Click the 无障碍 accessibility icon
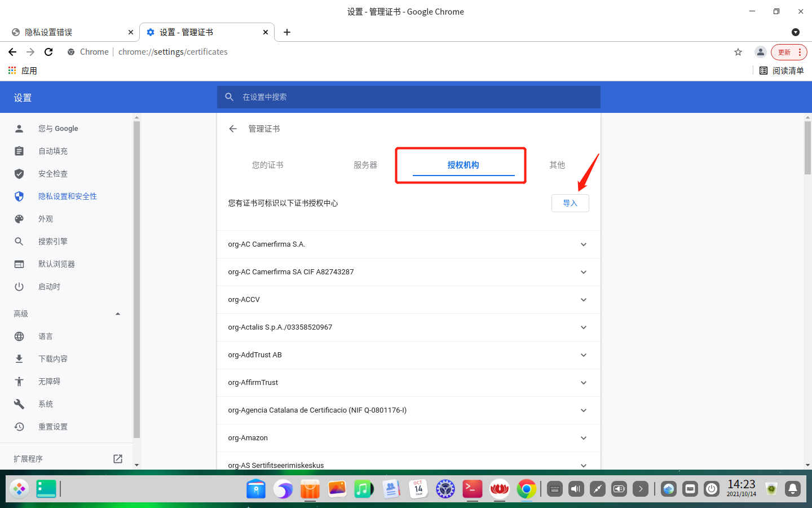The width and height of the screenshot is (812, 508). [19, 382]
